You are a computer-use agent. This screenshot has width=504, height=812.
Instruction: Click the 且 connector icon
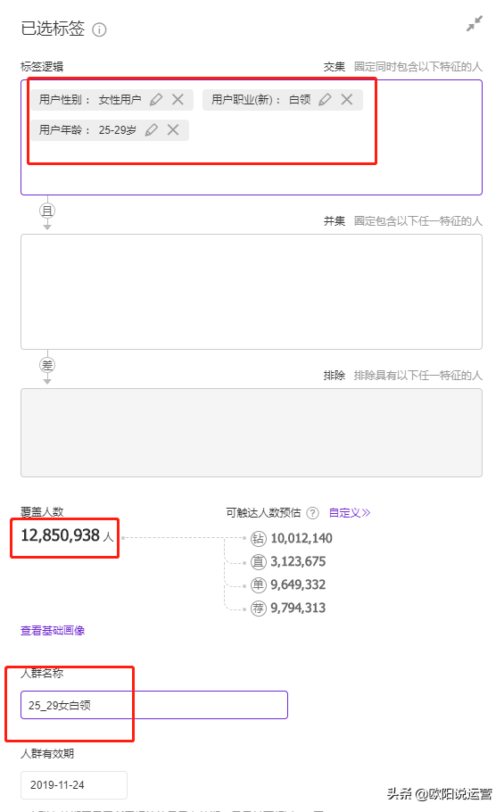[47, 211]
